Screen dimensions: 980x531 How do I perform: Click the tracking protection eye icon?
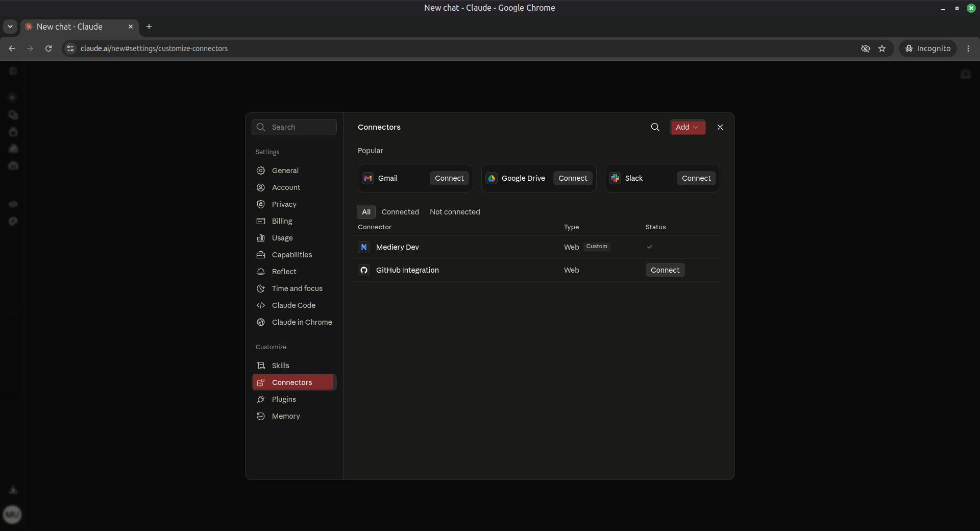pyautogui.click(x=866, y=49)
